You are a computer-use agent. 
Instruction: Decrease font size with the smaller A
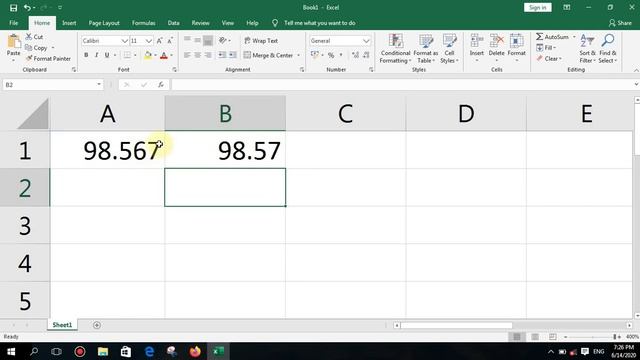tap(170, 40)
